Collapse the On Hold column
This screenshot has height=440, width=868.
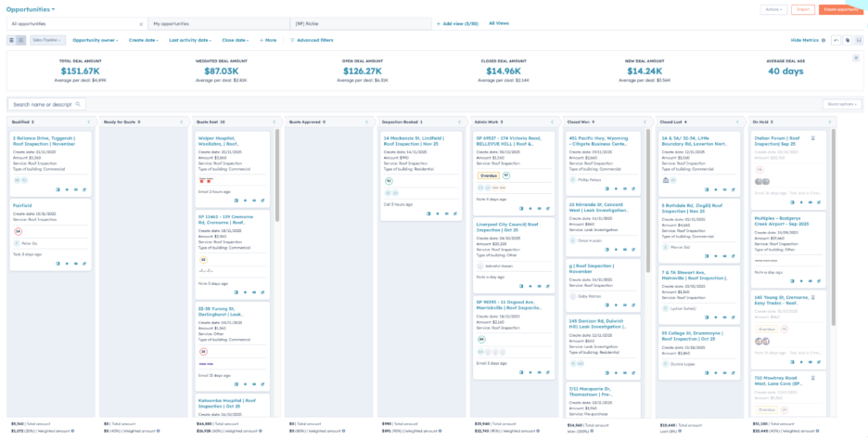(x=829, y=122)
